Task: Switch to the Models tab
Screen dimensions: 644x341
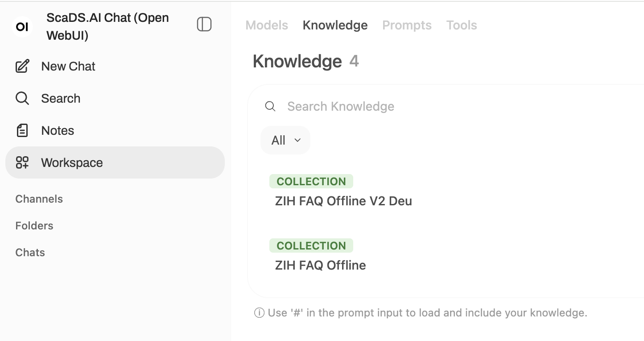Action: (266, 25)
